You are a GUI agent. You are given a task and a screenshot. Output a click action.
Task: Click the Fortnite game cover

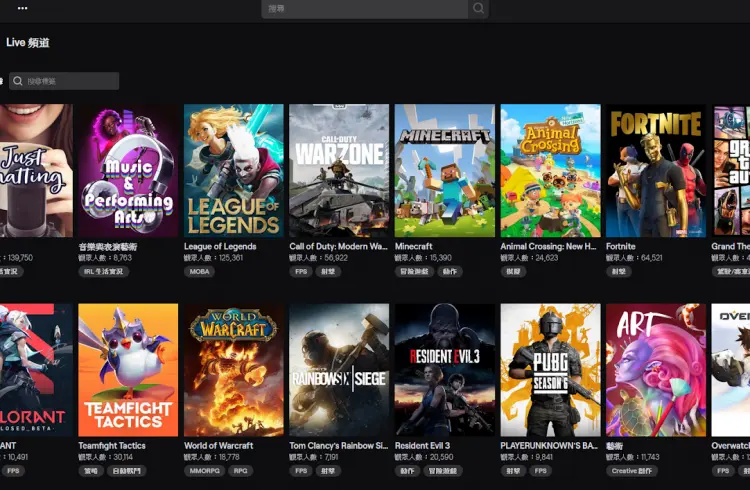pos(655,170)
